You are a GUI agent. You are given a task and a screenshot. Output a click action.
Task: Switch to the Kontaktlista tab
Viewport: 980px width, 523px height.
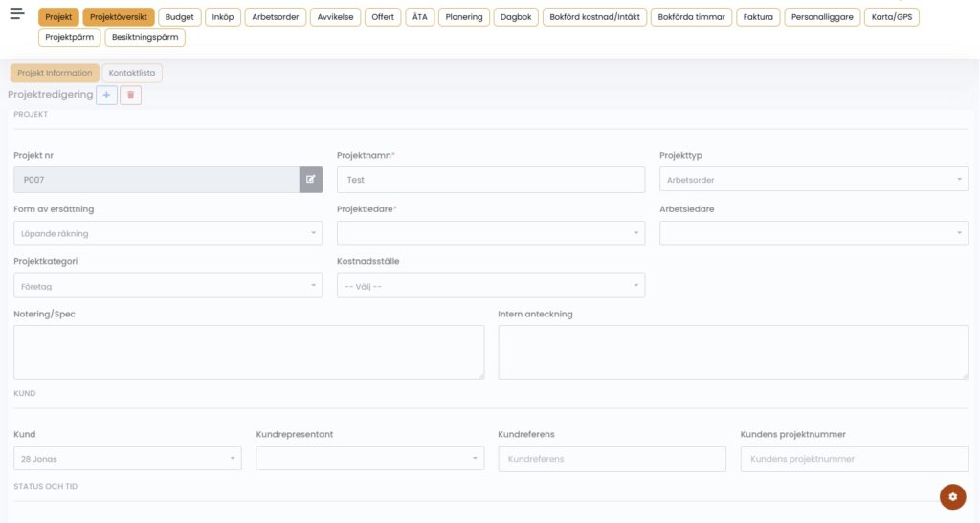click(x=132, y=73)
